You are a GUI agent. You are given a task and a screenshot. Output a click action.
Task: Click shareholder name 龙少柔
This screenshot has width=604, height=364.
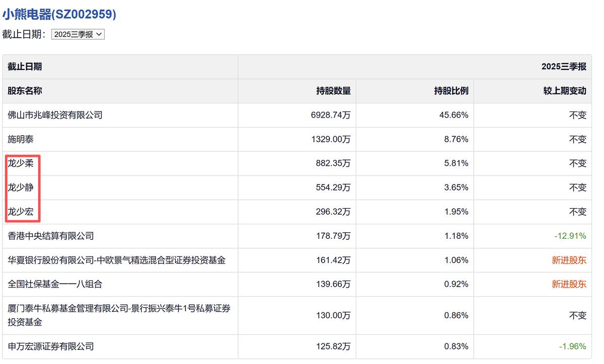point(21,163)
